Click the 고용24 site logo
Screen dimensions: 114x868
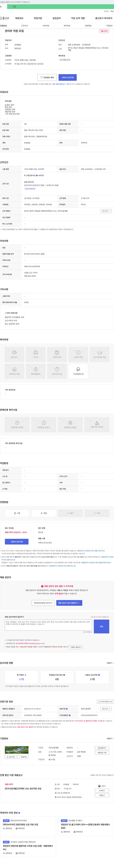4,18
